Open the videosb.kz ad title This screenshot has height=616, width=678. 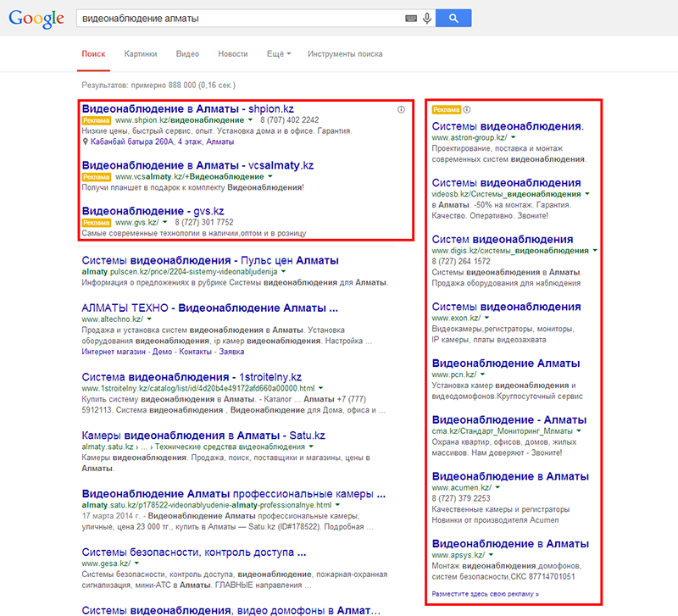(x=506, y=183)
